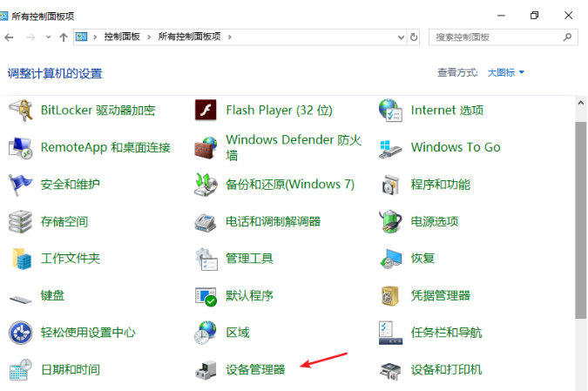588x391 pixels.
Task: Open the 工作文件夹 folder icon
Action: tap(21, 259)
